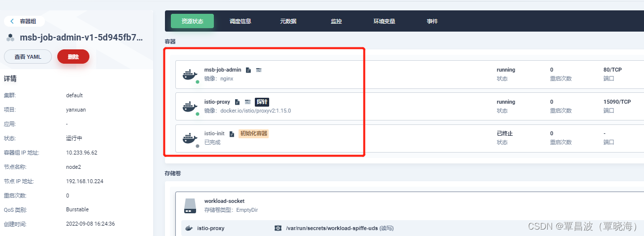Image resolution: width=644 pixels, height=236 pixels.
Task: Click the istio-init container name
Action: pos(214,134)
